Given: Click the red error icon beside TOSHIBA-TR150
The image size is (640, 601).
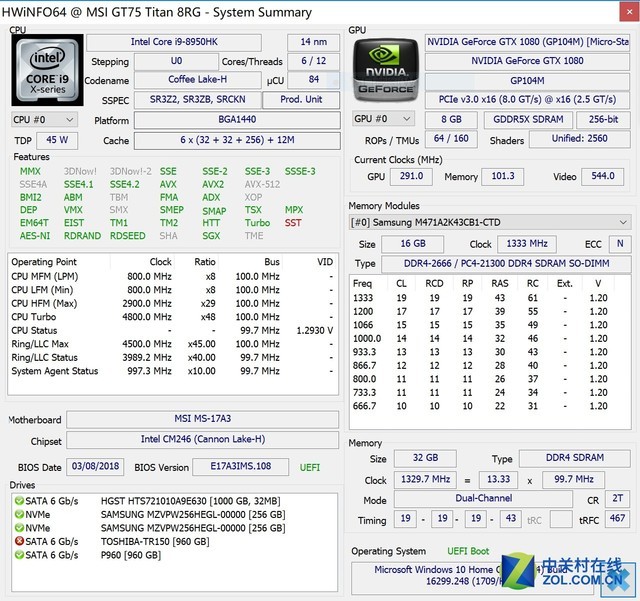Looking at the screenshot, I should (x=16, y=541).
